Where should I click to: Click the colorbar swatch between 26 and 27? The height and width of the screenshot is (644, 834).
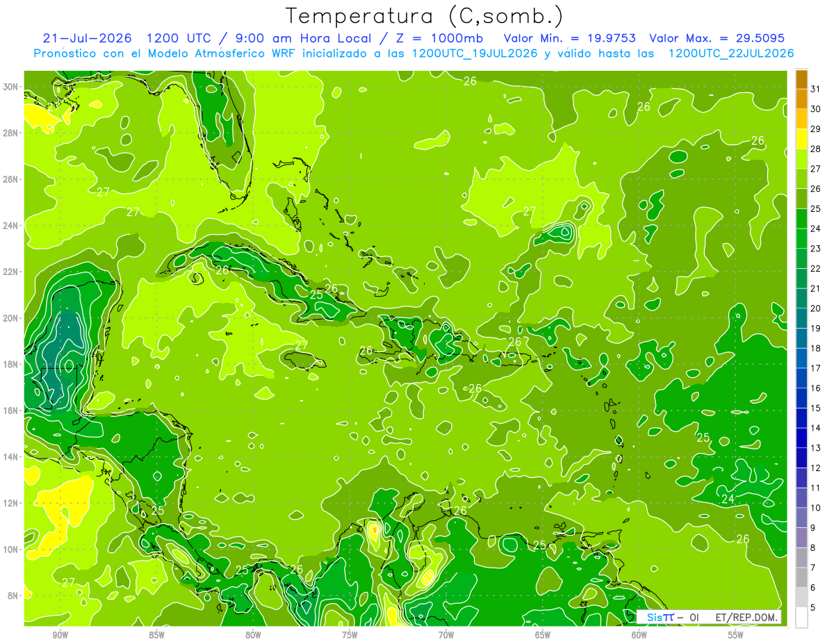click(x=801, y=179)
